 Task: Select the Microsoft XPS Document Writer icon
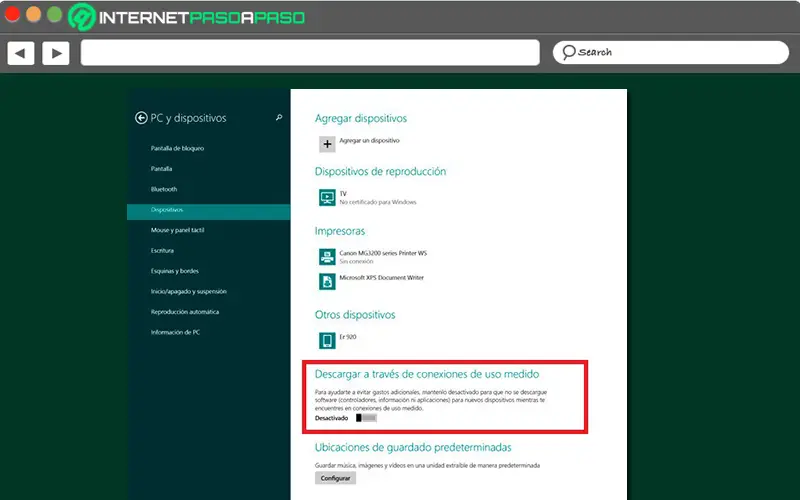point(327,281)
